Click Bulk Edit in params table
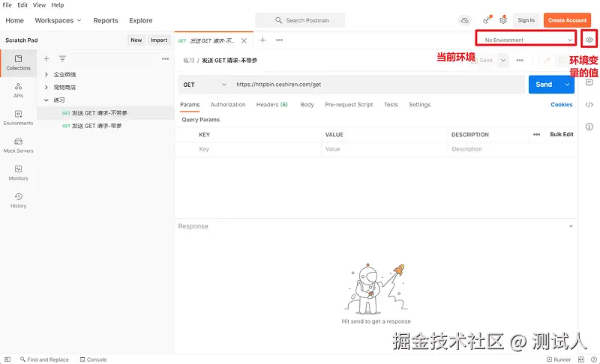Screen dimensions: 600x364 561,135
